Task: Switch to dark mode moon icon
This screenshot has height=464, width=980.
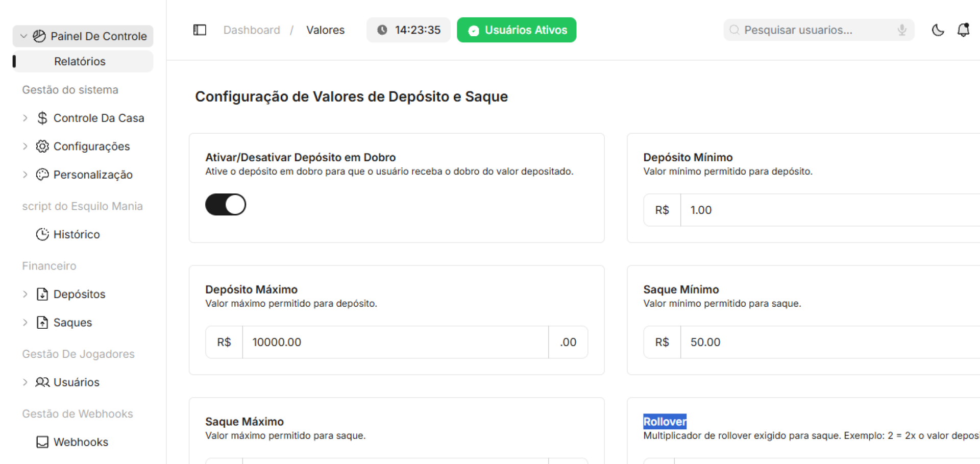Action: point(938,30)
